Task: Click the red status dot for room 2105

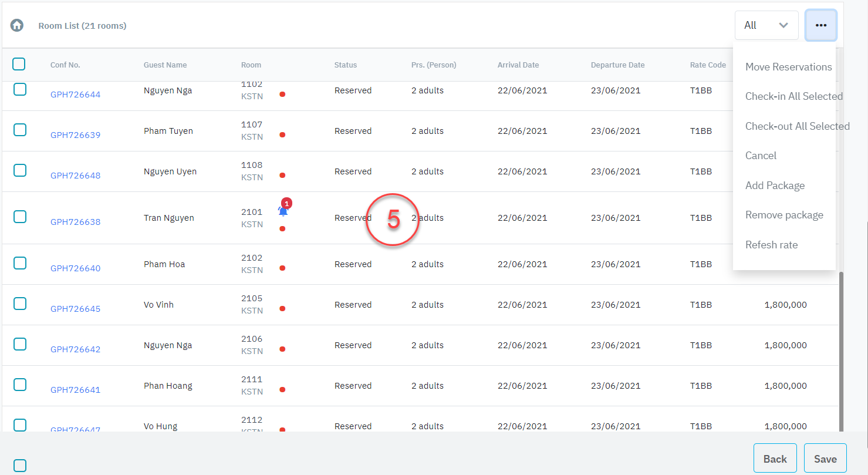Action: 282,309
